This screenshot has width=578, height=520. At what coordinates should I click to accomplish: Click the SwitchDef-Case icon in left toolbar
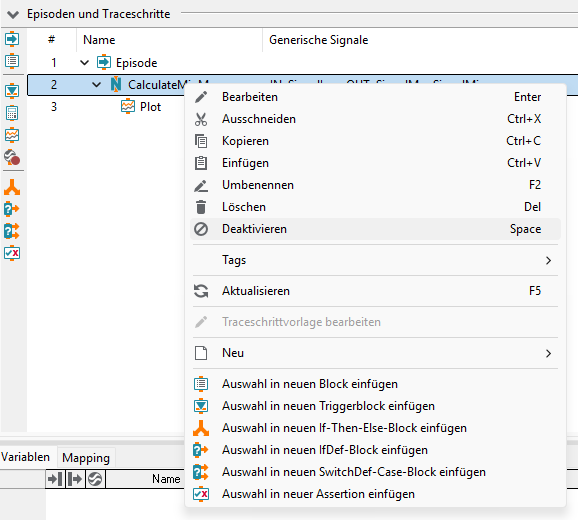click(12, 231)
